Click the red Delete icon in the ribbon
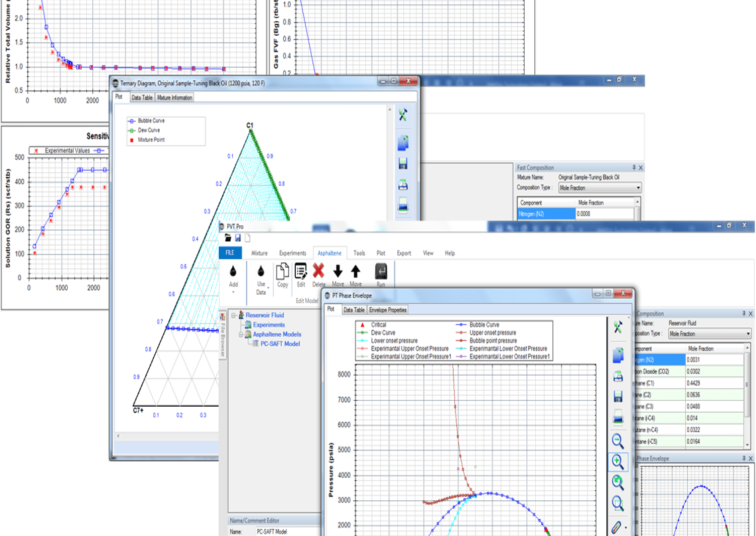Screen dimensions: 756x536 tap(318, 269)
